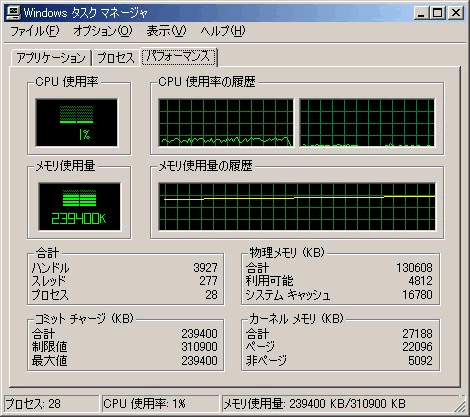Switch to the アプリケーション tab
The height and width of the screenshot is (417, 470).
[51, 58]
